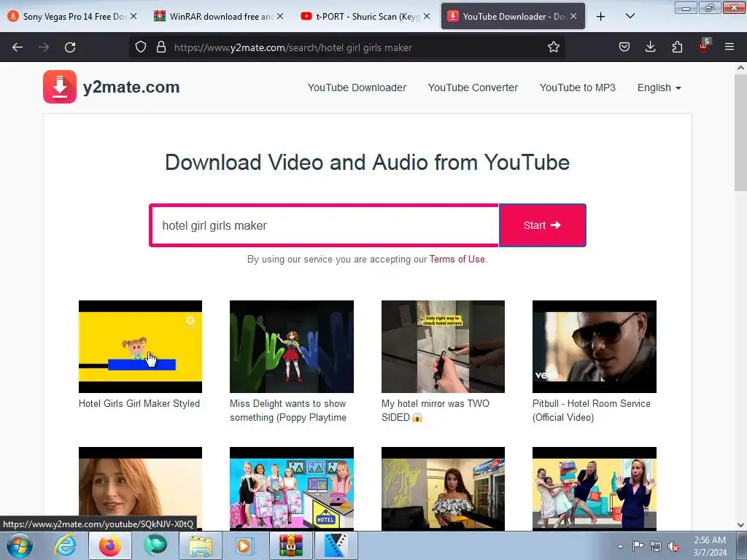Screen dimensions: 747x560
Task: Select the YouTube Downloader tab
Action: [x=513, y=17]
